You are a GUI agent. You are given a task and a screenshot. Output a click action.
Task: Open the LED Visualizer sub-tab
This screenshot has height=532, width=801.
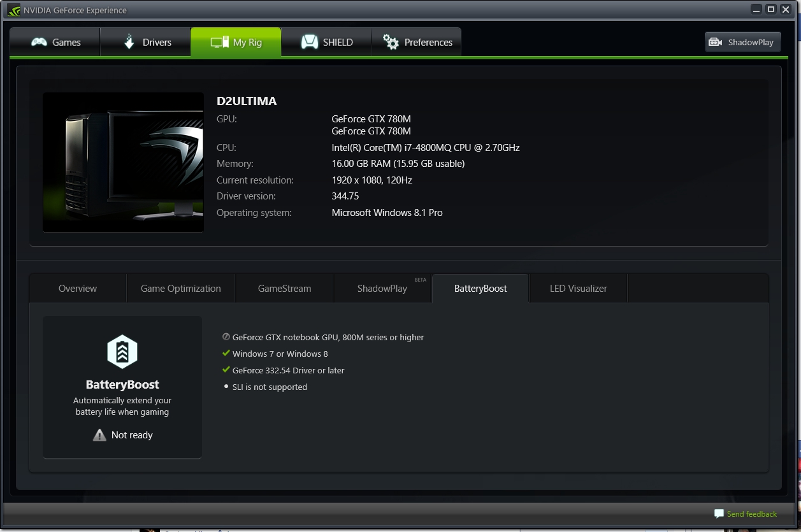click(579, 288)
